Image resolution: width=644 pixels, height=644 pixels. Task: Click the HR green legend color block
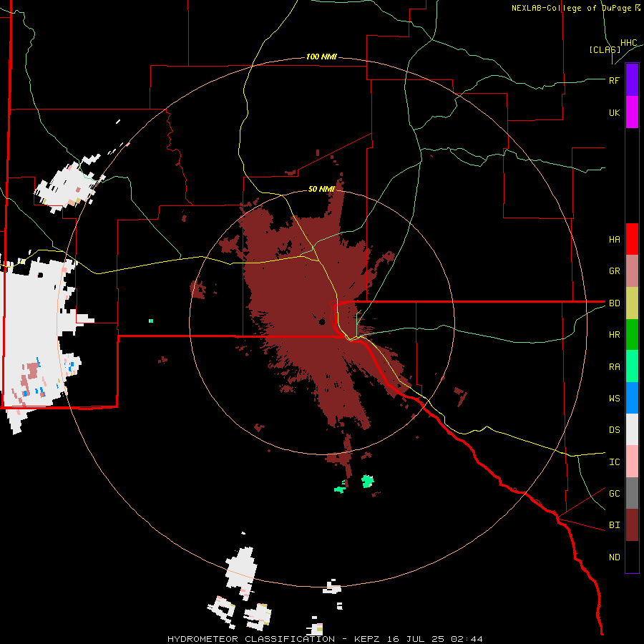[632, 335]
